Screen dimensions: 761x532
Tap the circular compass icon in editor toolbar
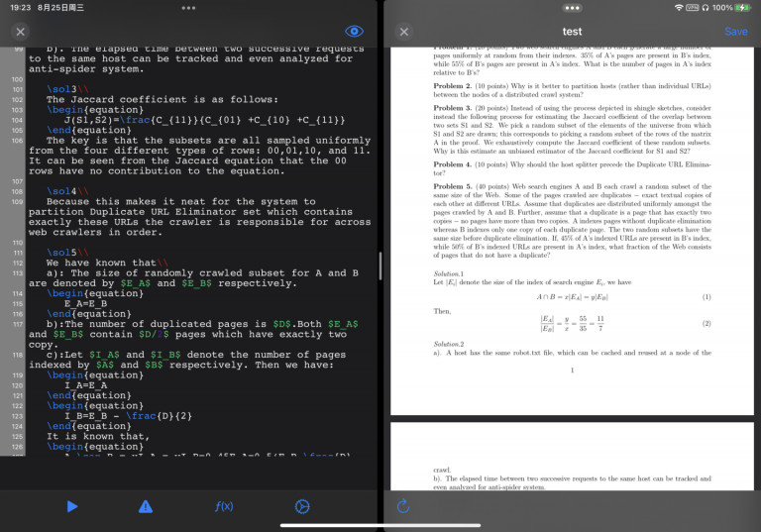[302, 506]
